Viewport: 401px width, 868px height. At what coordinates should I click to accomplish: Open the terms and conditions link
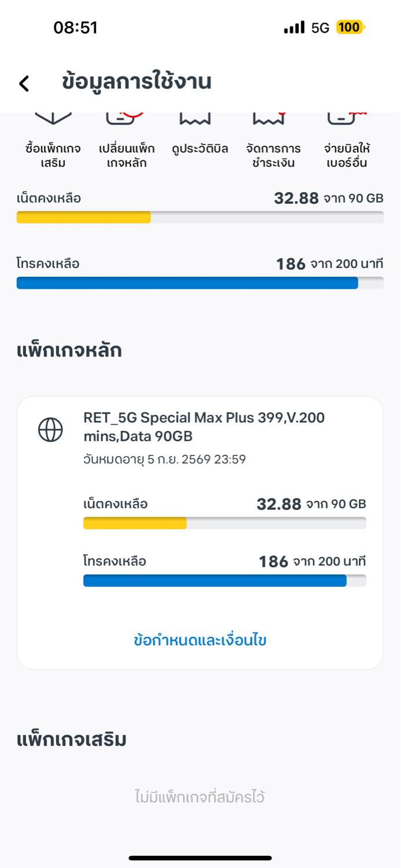coord(200,640)
